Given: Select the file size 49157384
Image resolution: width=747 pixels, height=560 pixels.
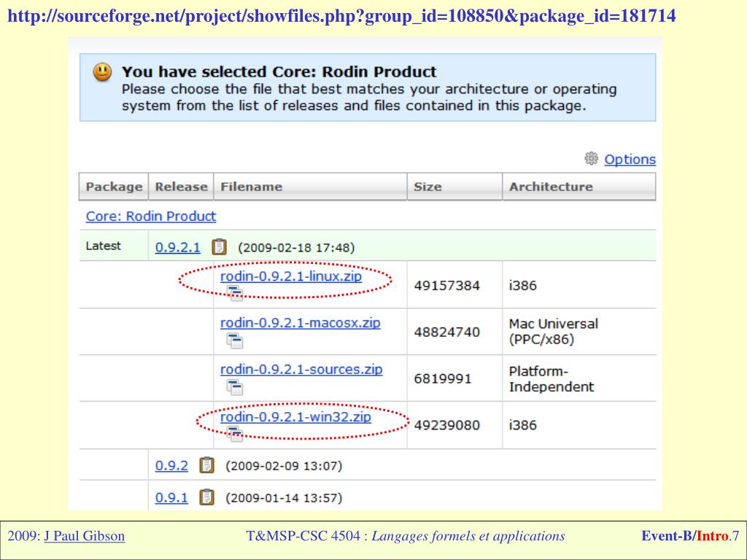Looking at the screenshot, I should [446, 285].
